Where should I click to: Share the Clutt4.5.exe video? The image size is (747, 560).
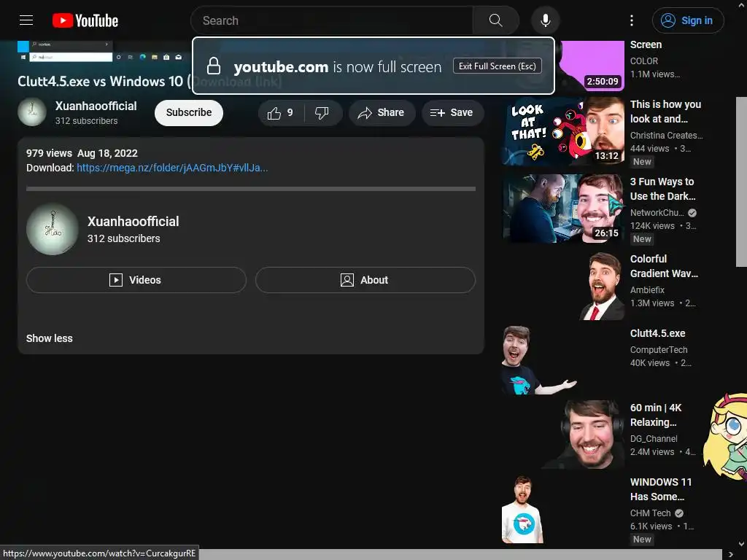[x=381, y=113]
